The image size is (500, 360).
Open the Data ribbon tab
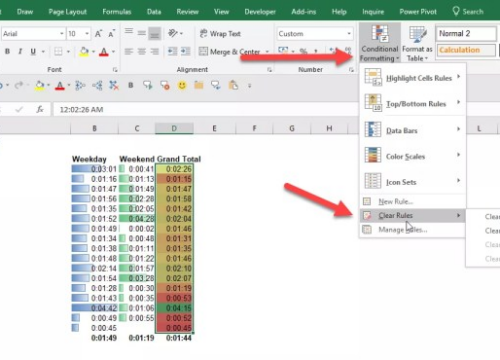click(154, 12)
